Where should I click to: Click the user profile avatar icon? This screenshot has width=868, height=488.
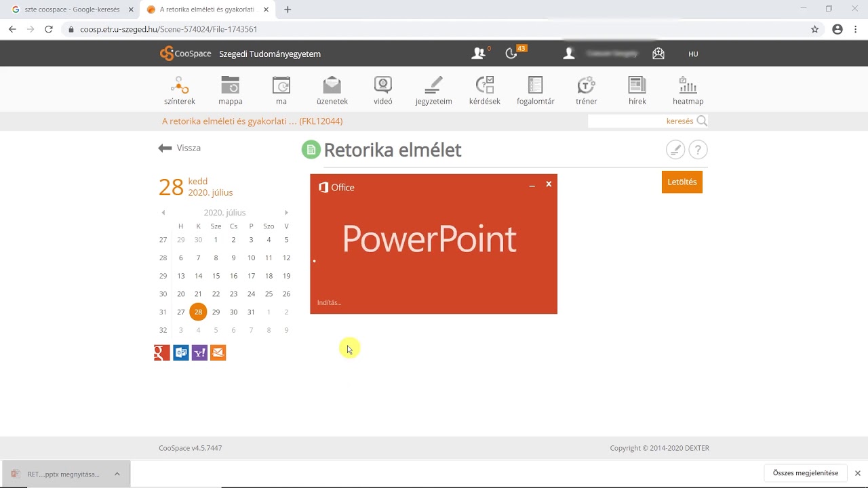tap(569, 54)
